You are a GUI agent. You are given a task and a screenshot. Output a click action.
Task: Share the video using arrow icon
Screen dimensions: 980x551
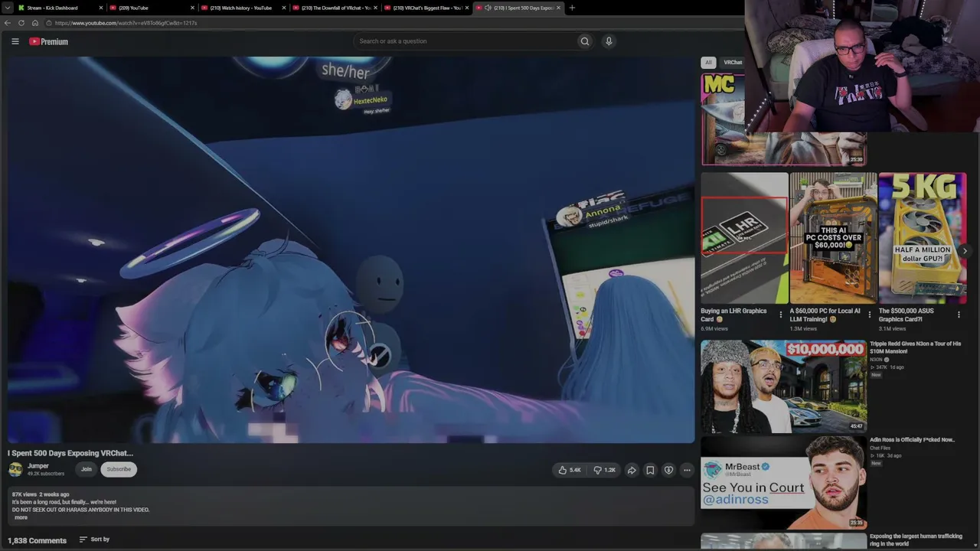[632, 470]
